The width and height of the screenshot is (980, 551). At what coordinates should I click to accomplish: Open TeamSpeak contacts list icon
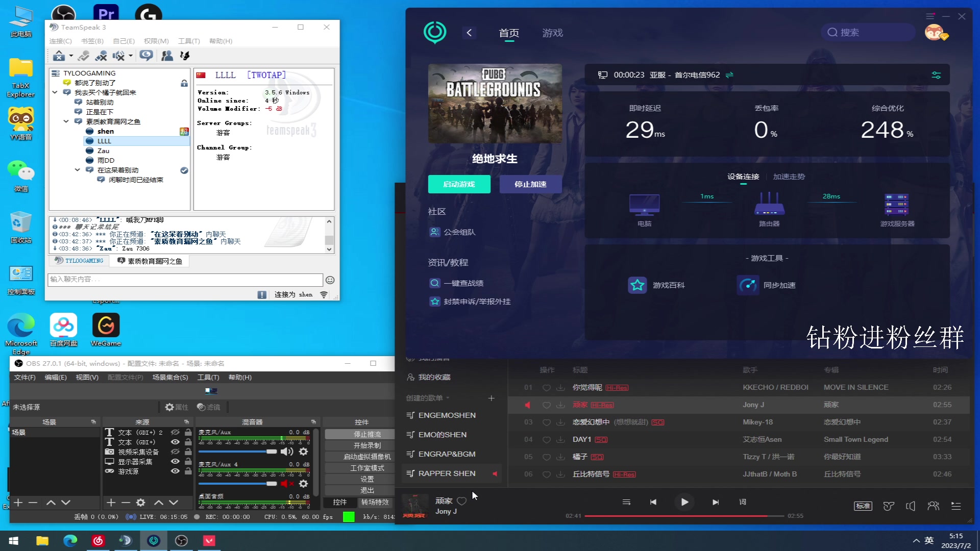[167, 56]
